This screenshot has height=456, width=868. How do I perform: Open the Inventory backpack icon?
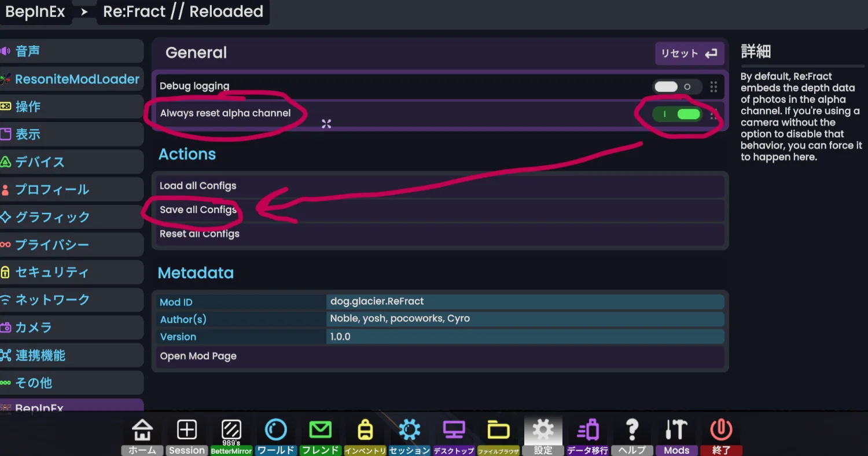[365, 431]
